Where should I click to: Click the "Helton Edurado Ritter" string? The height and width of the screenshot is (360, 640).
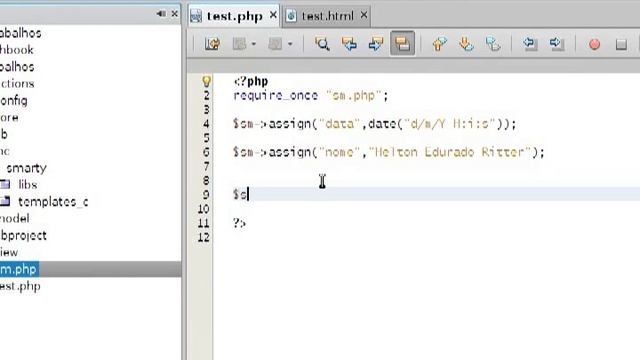(450, 152)
